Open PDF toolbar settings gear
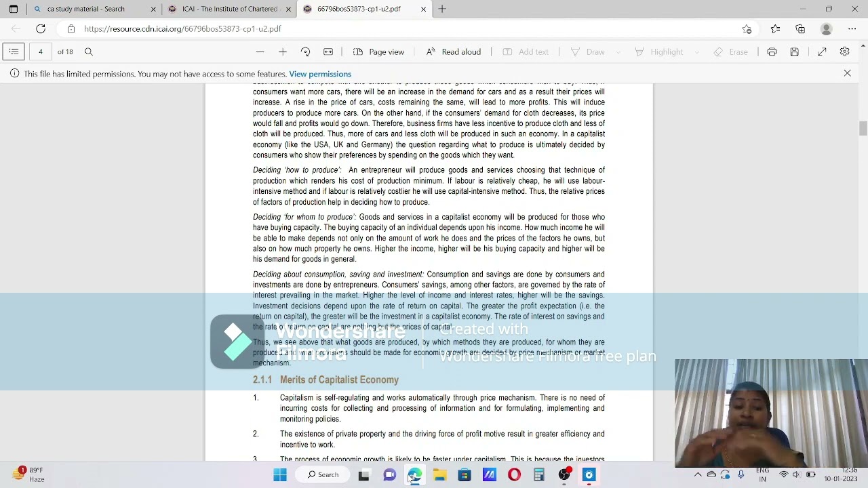 [x=844, y=52]
